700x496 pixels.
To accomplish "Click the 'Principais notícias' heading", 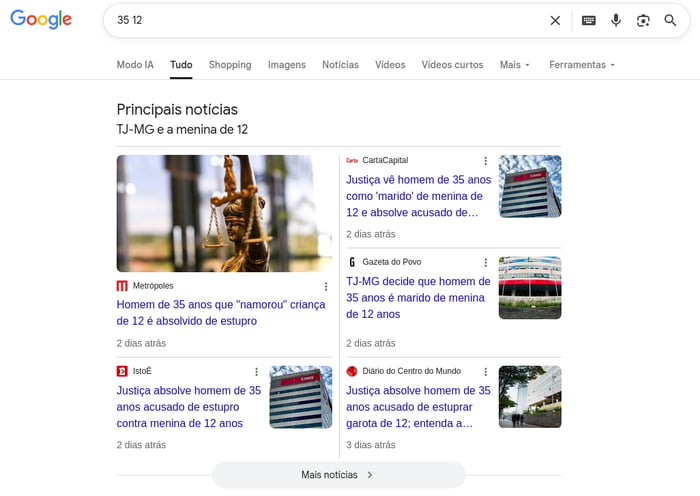I will [x=177, y=109].
